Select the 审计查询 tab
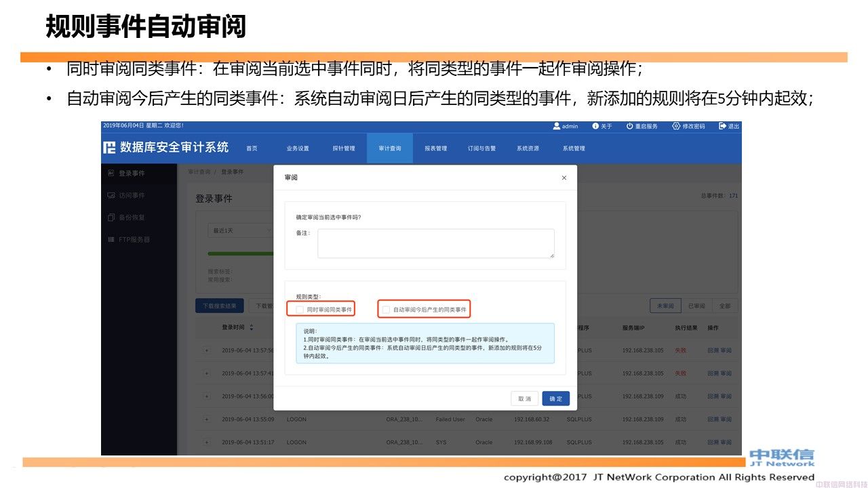The image size is (868, 488). (390, 148)
